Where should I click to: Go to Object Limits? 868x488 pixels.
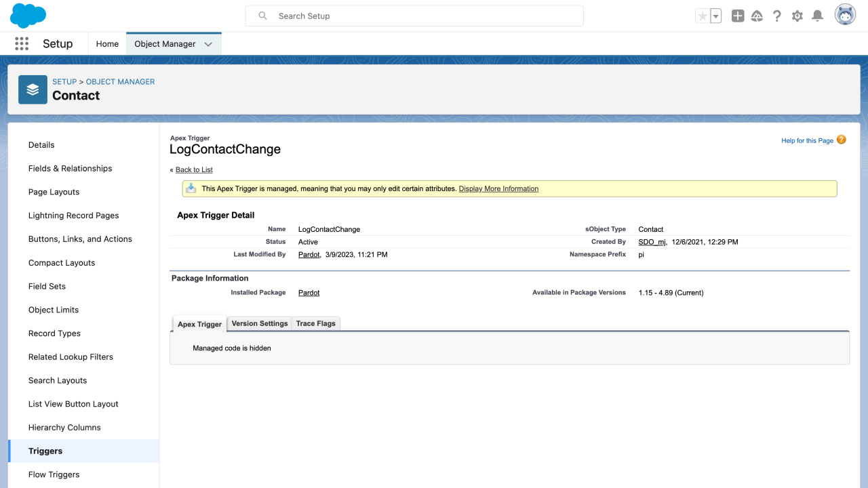tap(83, 310)
